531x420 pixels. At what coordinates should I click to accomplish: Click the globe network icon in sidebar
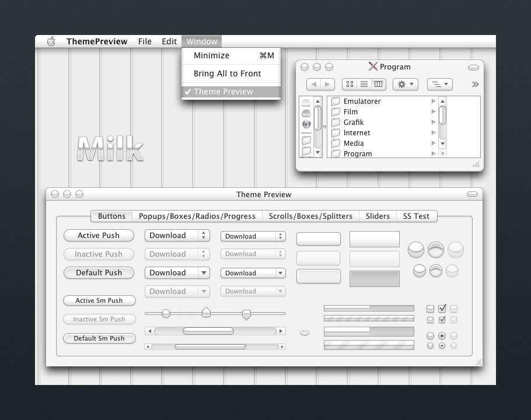coord(306,124)
